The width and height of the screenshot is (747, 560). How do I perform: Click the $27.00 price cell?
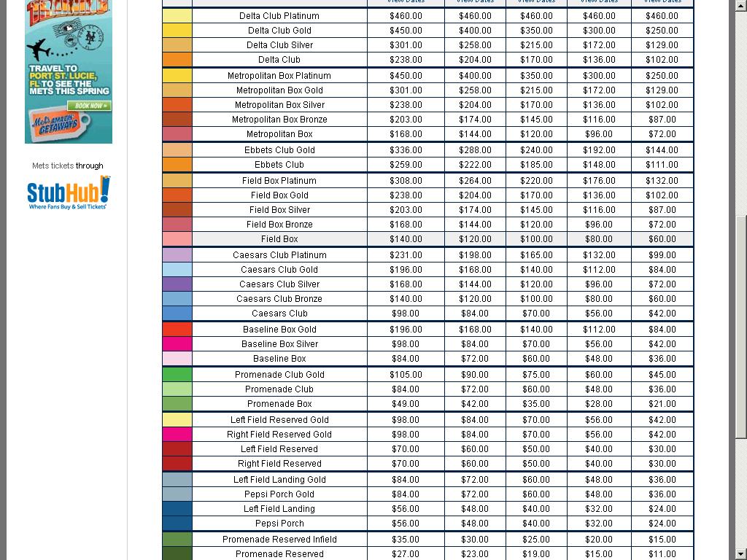(x=406, y=554)
